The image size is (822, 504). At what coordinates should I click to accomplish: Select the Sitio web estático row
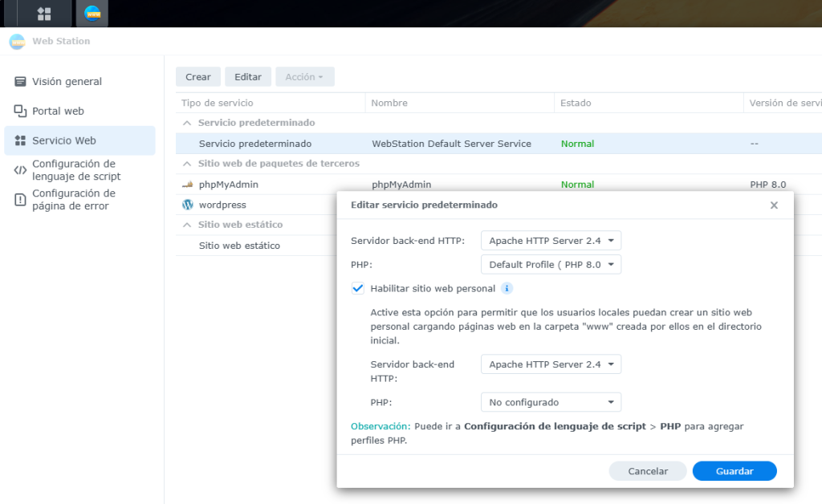click(256, 246)
